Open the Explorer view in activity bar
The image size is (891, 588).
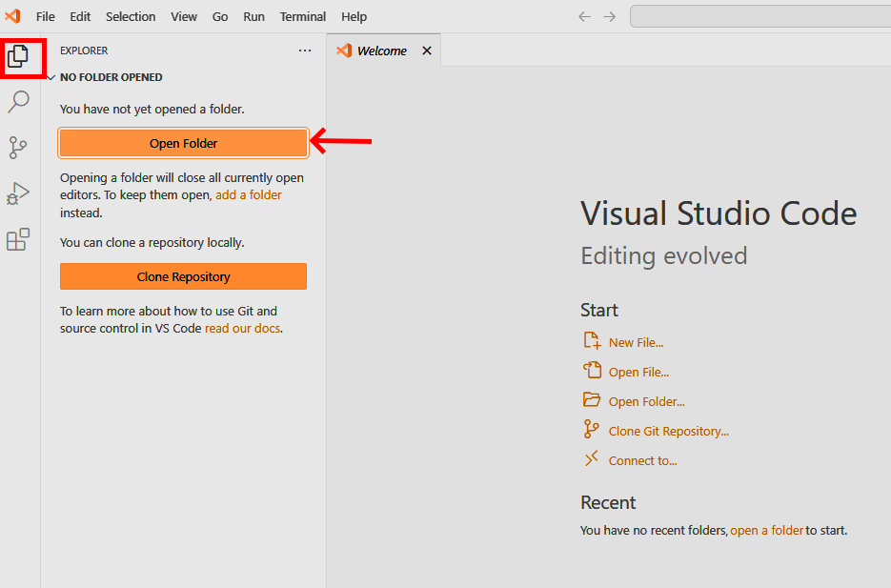(19, 57)
